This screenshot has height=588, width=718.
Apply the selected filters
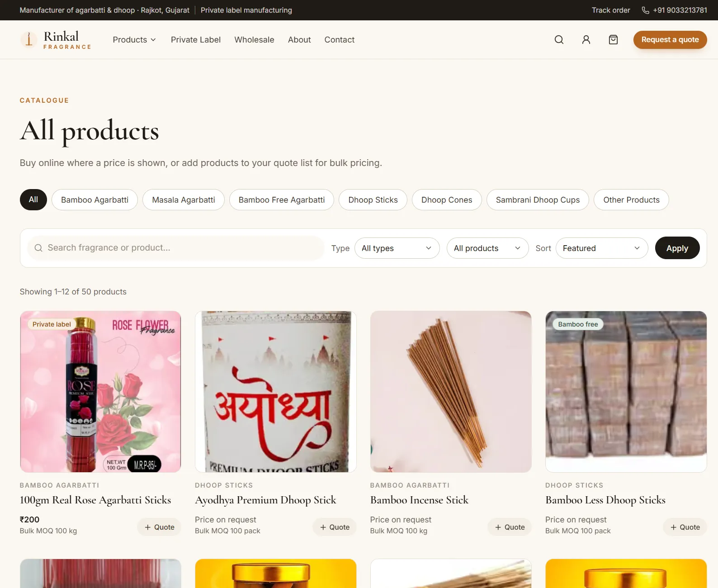[x=677, y=248]
